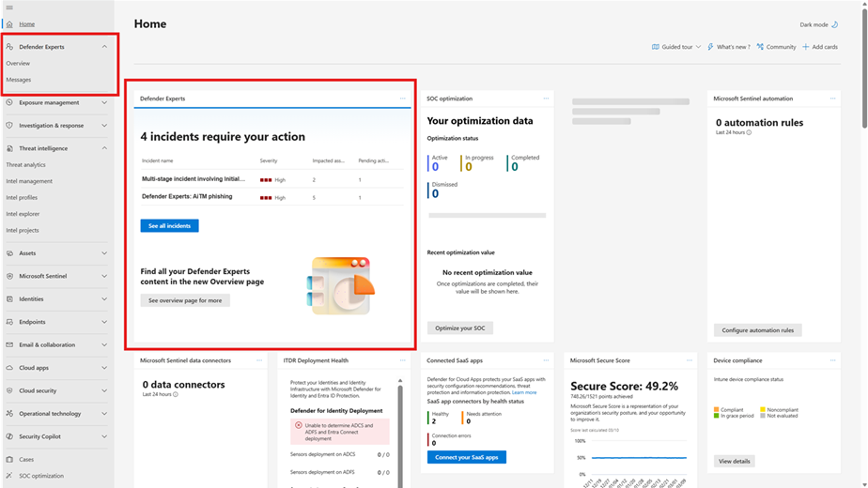Image resolution: width=868 pixels, height=488 pixels.
Task: Open Defender Experts card more options
Action: coord(403,99)
